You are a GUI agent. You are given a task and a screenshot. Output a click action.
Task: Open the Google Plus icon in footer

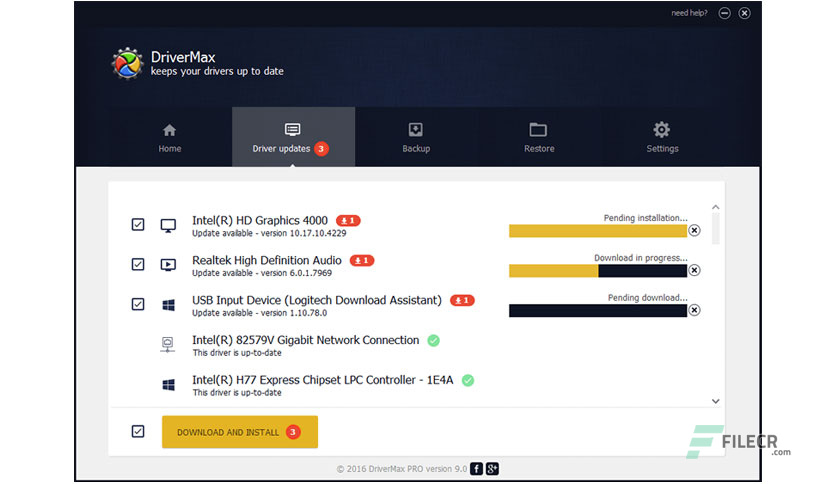pyautogui.click(x=492, y=469)
